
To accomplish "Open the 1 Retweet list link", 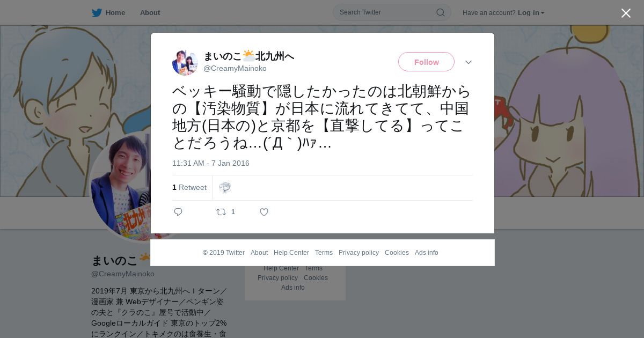I will (189, 187).
